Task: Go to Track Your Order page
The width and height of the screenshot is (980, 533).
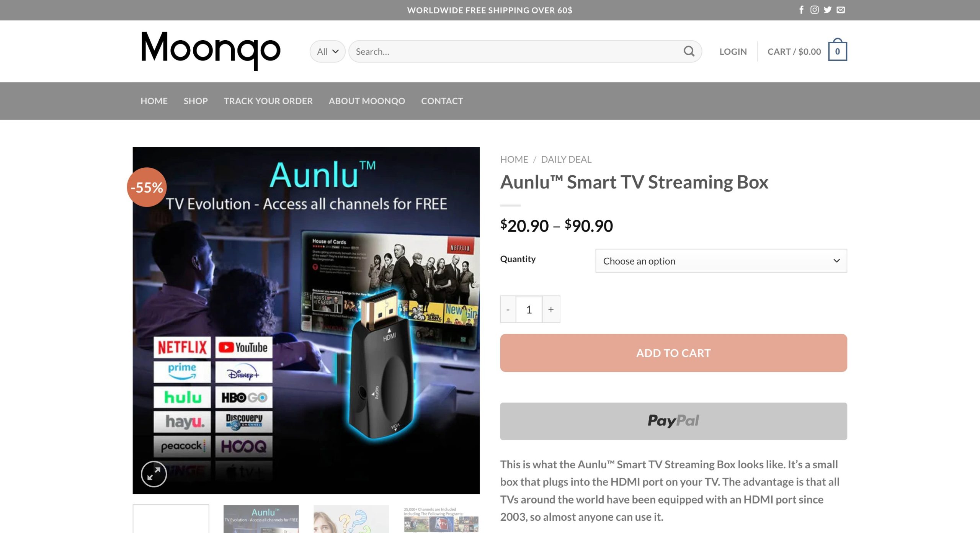Action: click(x=268, y=101)
